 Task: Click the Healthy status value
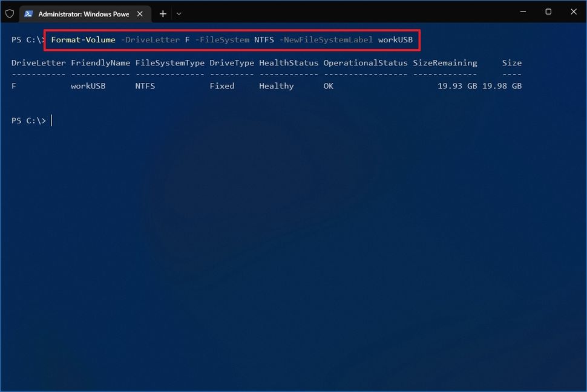click(x=277, y=86)
